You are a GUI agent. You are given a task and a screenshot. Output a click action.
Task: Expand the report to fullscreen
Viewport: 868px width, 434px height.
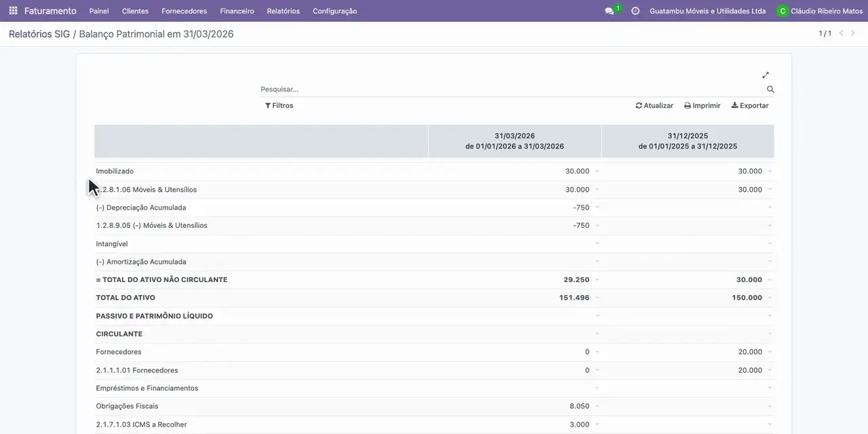[766, 75]
